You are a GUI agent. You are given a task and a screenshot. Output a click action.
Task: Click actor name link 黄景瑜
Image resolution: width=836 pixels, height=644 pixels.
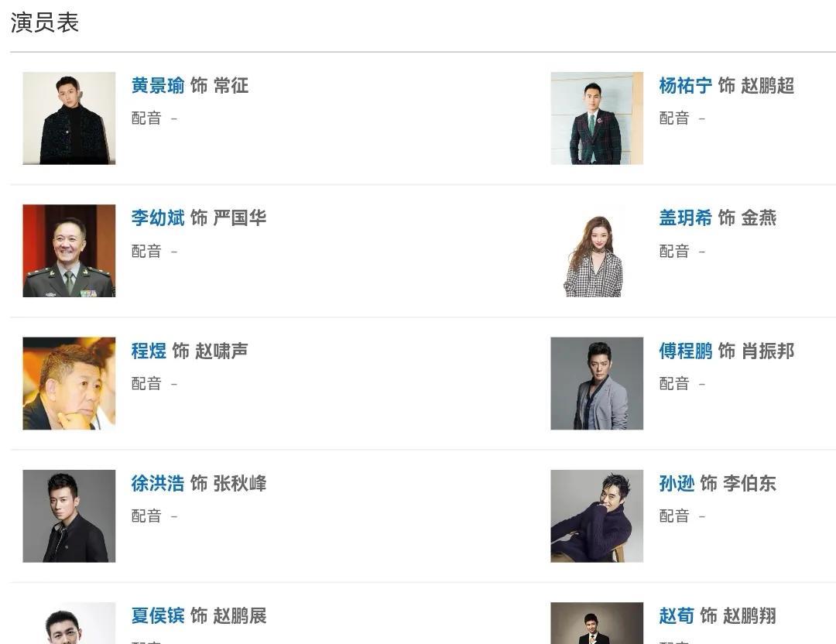pyautogui.click(x=158, y=86)
